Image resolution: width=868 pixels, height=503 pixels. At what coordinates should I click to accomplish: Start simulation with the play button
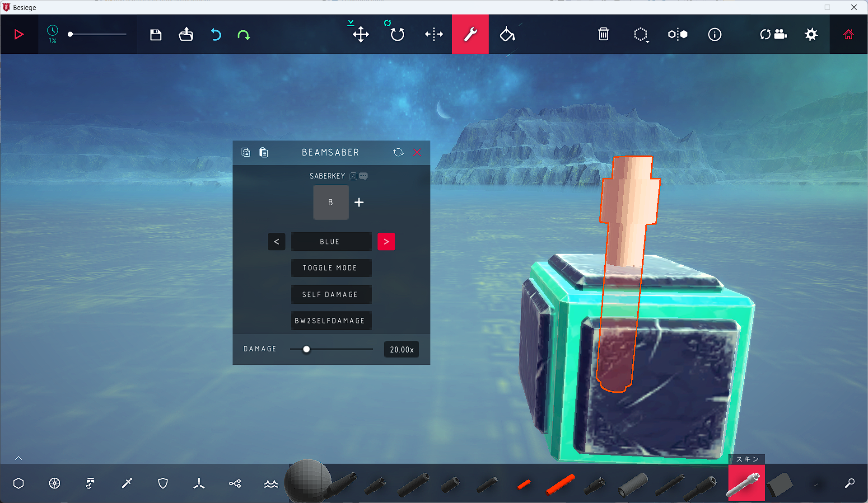point(19,34)
